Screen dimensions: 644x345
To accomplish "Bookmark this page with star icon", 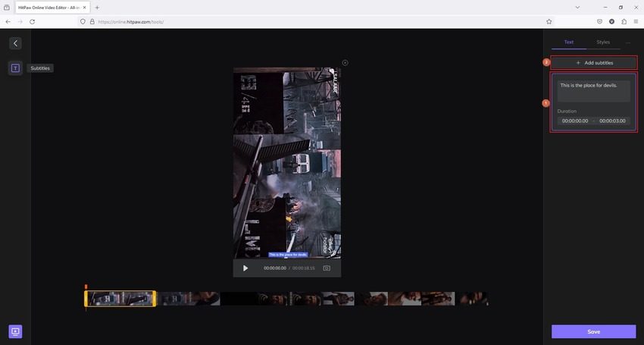I will (549, 22).
